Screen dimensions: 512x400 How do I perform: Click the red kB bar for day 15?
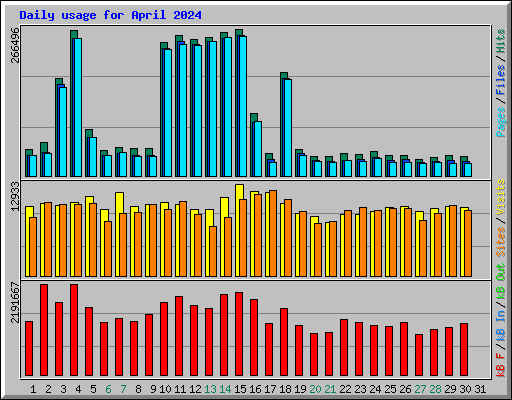coord(239,334)
